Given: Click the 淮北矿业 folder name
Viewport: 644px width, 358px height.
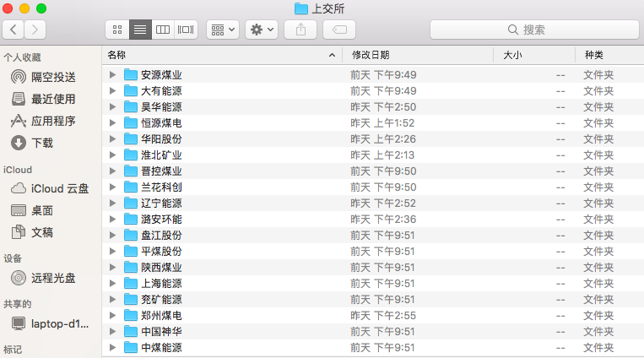Looking at the screenshot, I should tap(161, 155).
